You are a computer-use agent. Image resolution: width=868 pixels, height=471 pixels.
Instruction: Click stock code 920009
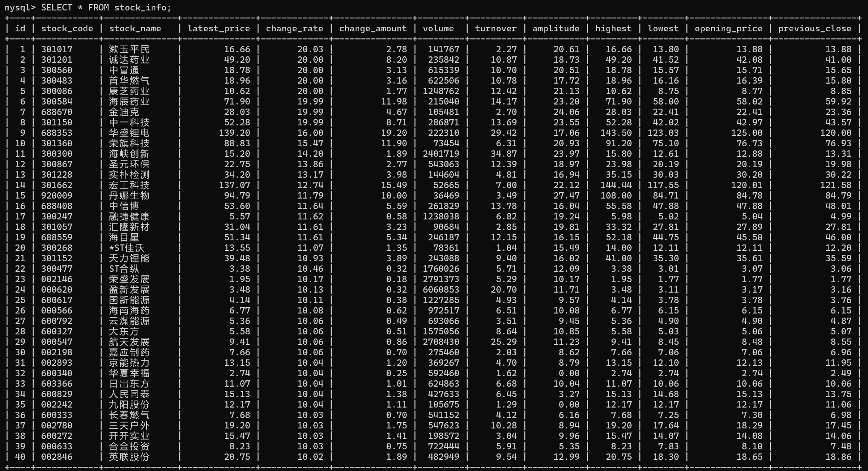tap(57, 196)
